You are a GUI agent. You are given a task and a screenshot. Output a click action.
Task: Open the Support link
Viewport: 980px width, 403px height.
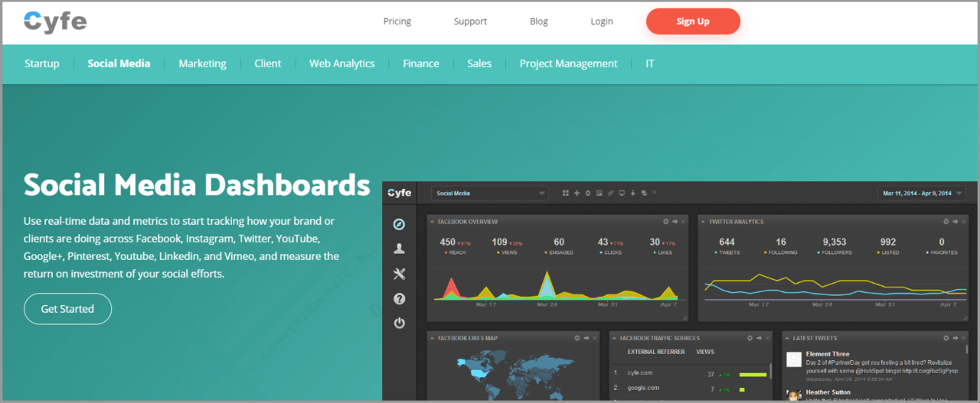point(470,21)
